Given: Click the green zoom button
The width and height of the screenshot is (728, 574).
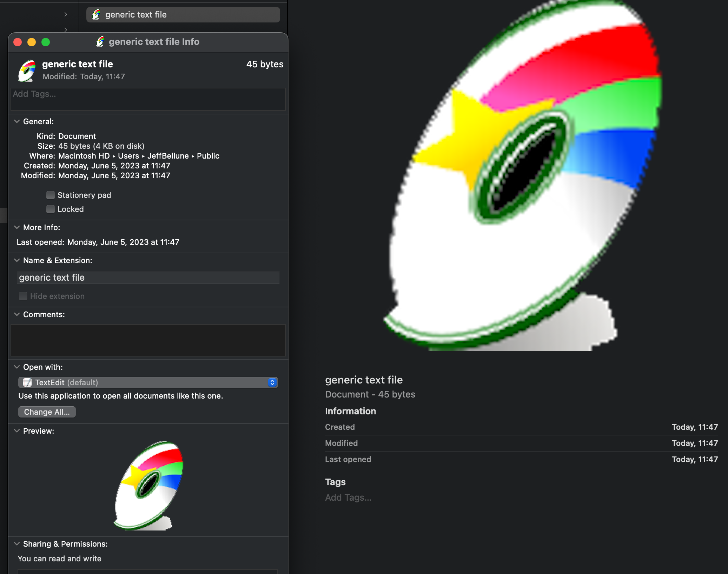Looking at the screenshot, I should (x=46, y=42).
